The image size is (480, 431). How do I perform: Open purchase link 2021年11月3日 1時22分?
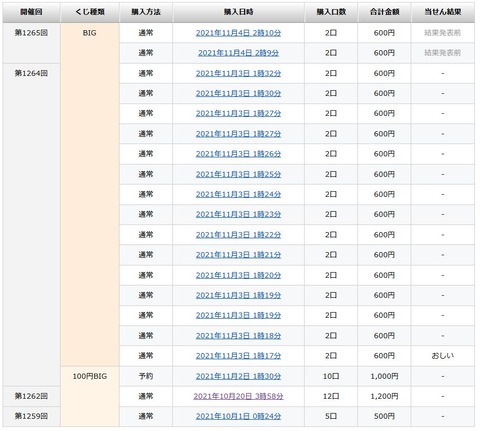(x=238, y=235)
